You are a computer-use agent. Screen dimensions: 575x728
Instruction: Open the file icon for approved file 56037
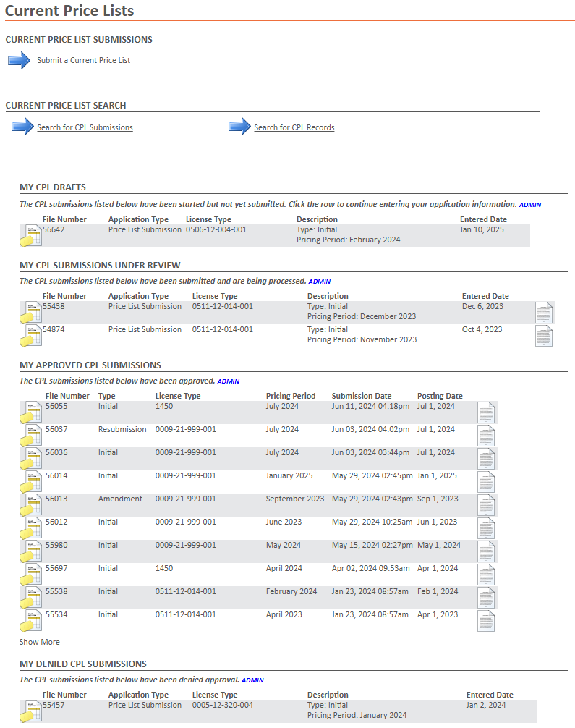point(30,436)
